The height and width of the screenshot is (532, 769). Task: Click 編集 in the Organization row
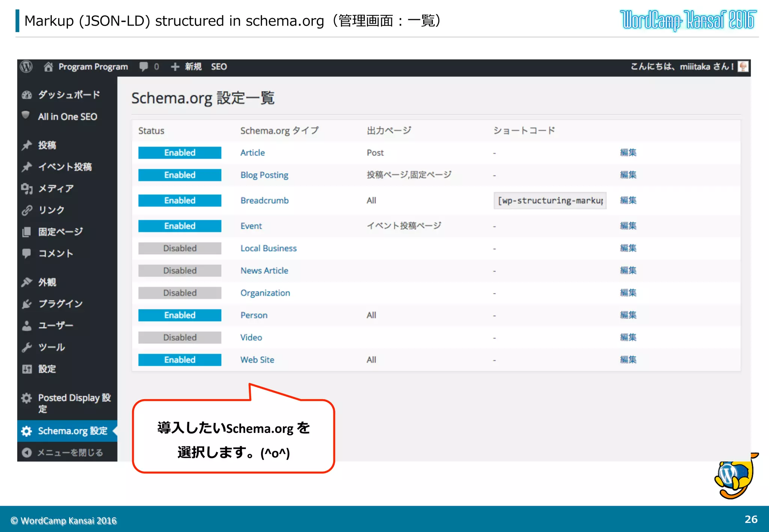pos(628,293)
